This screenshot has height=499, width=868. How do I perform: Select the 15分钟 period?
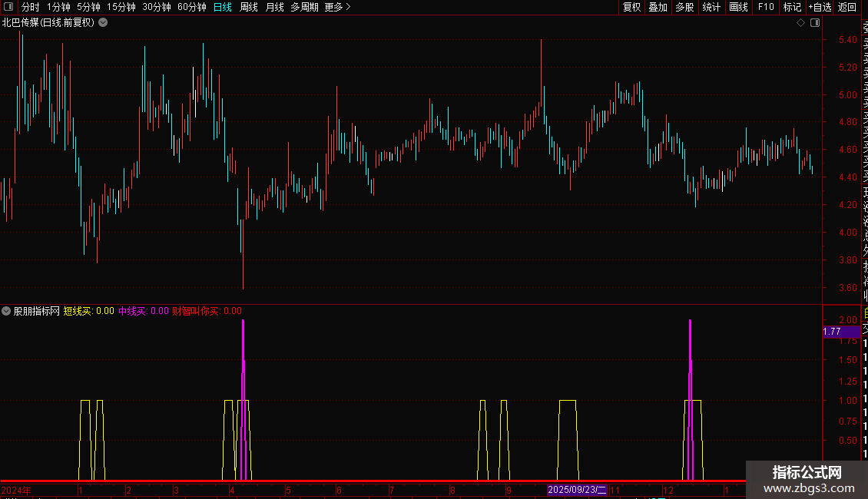point(121,7)
